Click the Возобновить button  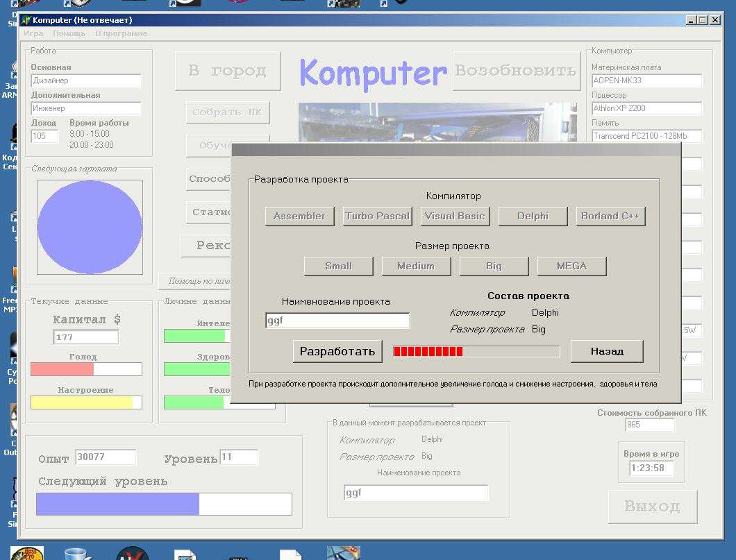click(x=516, y=71)
